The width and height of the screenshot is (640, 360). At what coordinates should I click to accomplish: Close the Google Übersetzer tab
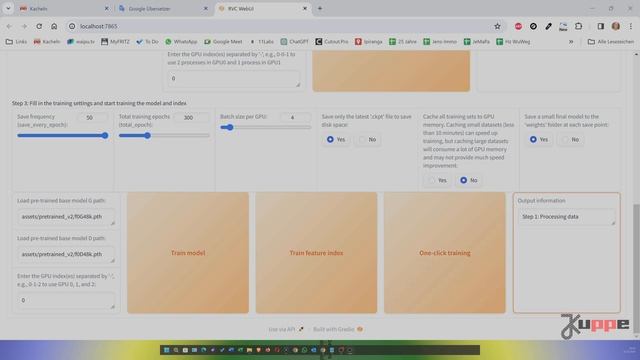tap(206, 8)
